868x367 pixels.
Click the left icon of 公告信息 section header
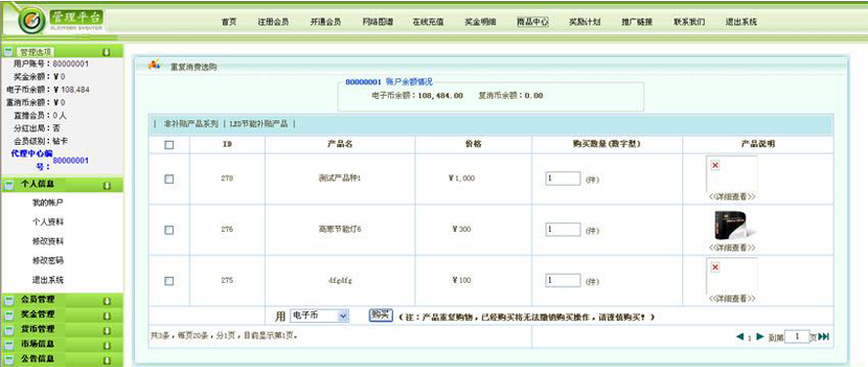[x=8, y=359]
